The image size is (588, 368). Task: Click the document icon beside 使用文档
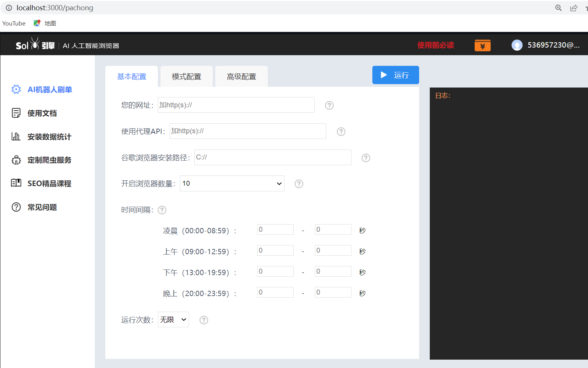pos(16,113)
